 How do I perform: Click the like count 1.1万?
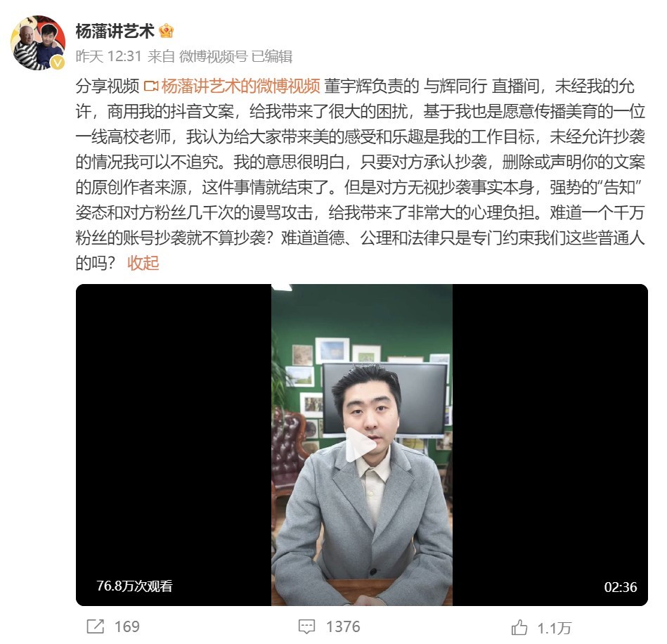coord(554,628)
